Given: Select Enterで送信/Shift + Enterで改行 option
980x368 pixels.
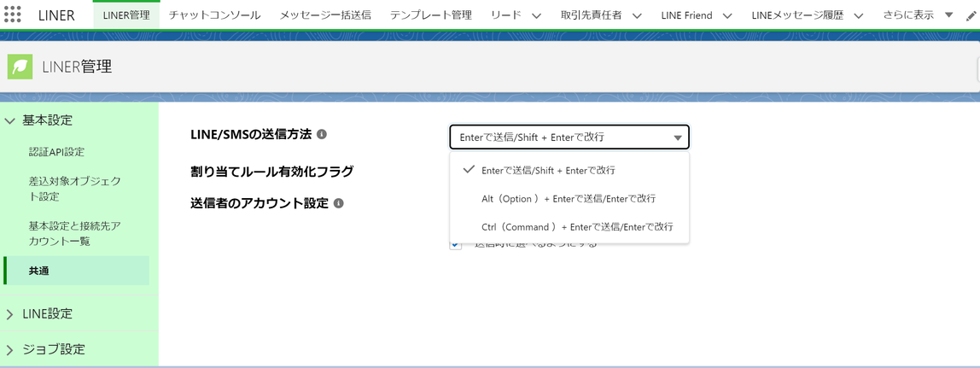Looking at the screenshot, I should [x=569, y=170].
